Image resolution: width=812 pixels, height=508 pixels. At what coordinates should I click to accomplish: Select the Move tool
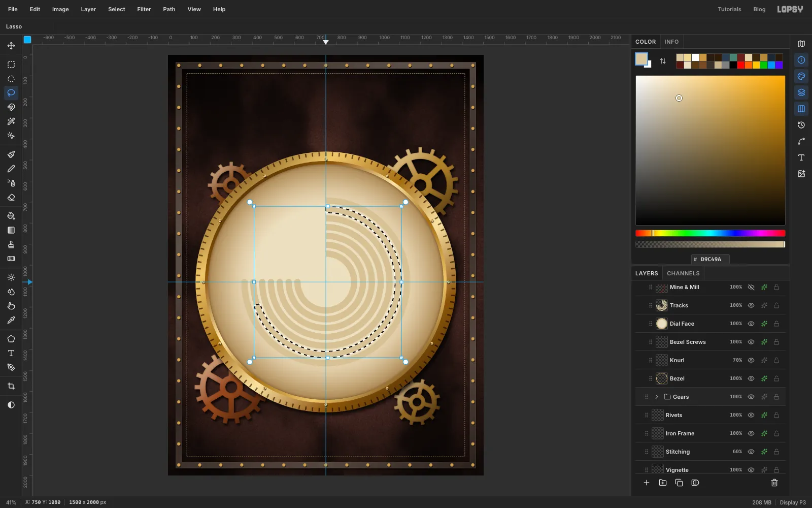(11, 46)
